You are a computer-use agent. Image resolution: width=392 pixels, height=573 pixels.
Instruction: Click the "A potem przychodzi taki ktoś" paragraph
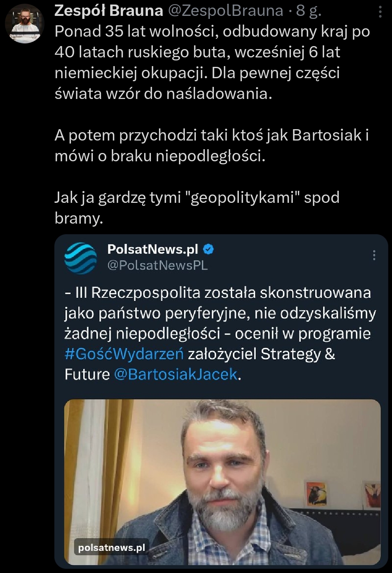(x=211, y=145)
